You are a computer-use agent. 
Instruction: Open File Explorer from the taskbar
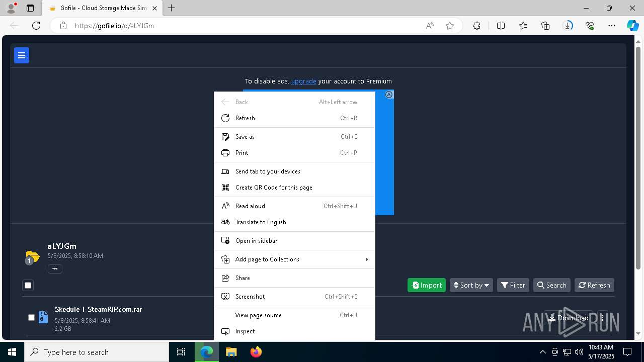click(x=231, y=352)
